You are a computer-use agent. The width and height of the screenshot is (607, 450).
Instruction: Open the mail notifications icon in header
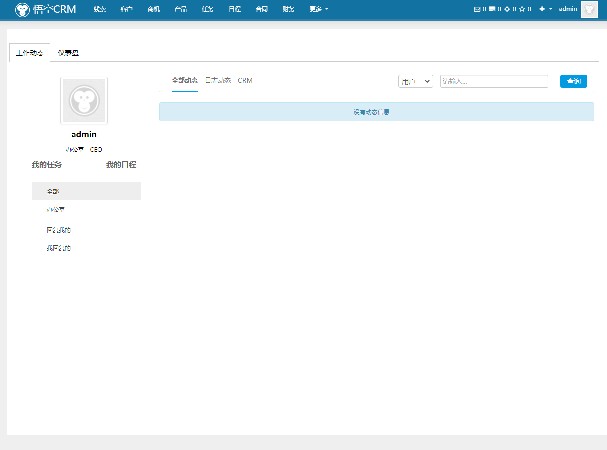(x=477, y=9)
